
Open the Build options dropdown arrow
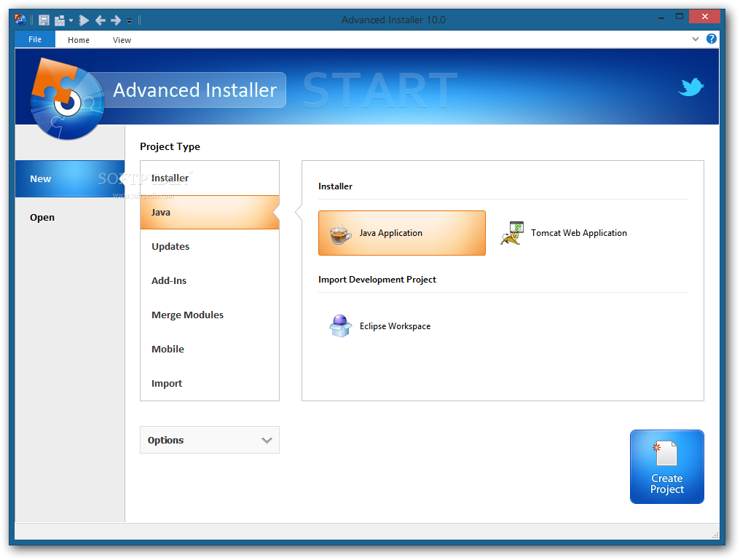[x=71, y=20]
